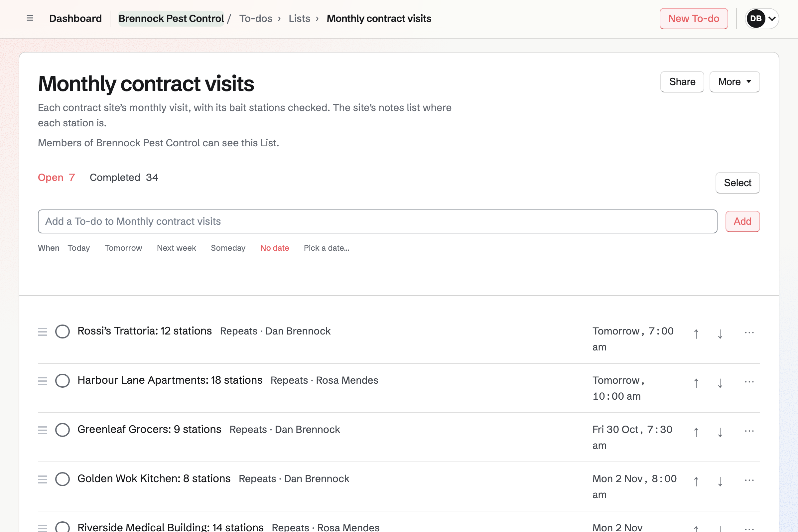Move Rossi's Trattoria to-do down

[720, 334]
